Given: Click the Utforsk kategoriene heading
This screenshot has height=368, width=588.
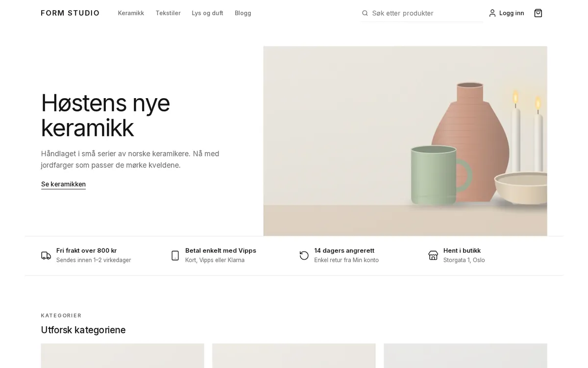Looking at the screenshot, I should 83,330.
